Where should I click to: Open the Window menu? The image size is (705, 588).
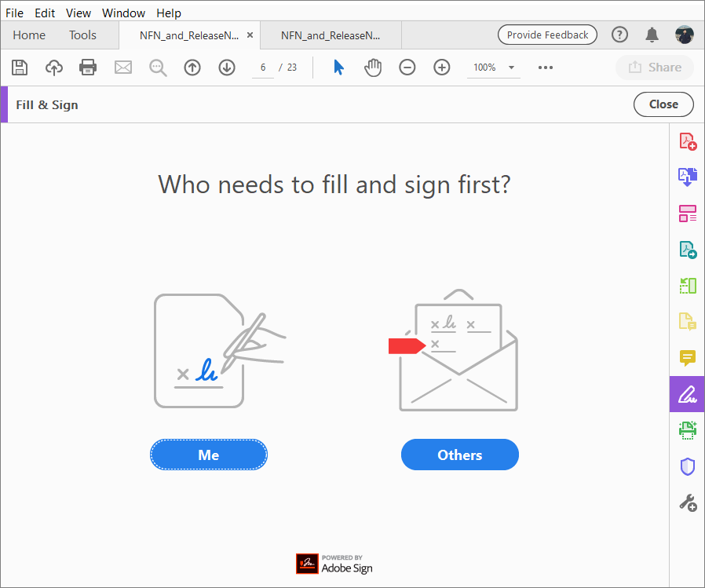click(123, 13)
